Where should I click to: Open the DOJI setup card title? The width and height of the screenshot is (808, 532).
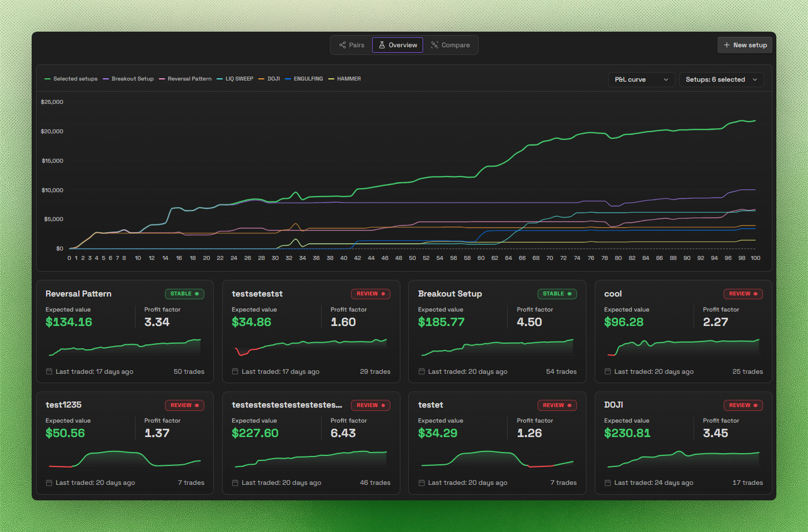[x=614, y=405]
